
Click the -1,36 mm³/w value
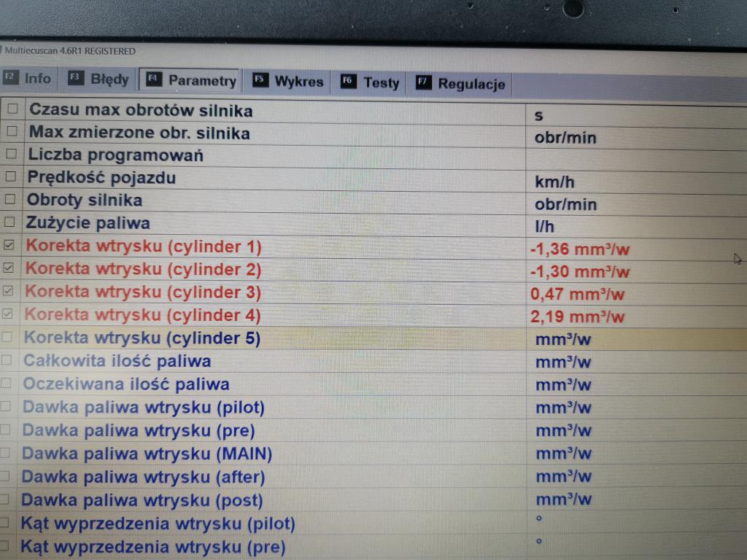[x=580, y=249]
